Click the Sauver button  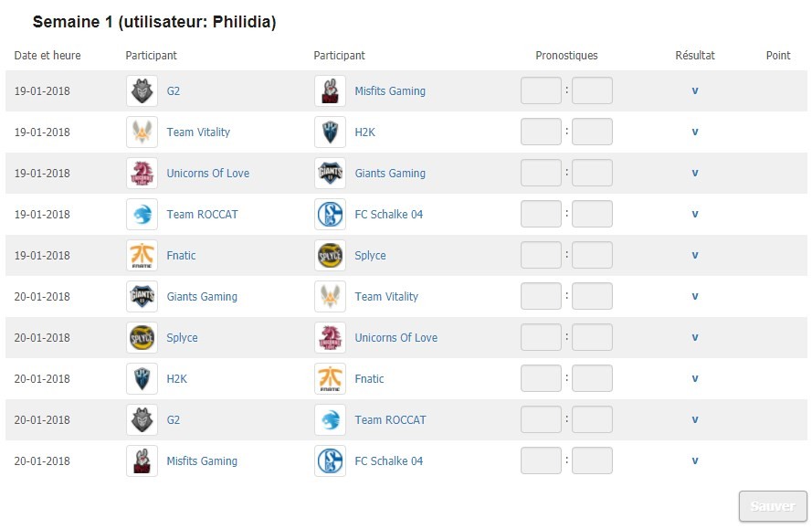tap(773, 506)
